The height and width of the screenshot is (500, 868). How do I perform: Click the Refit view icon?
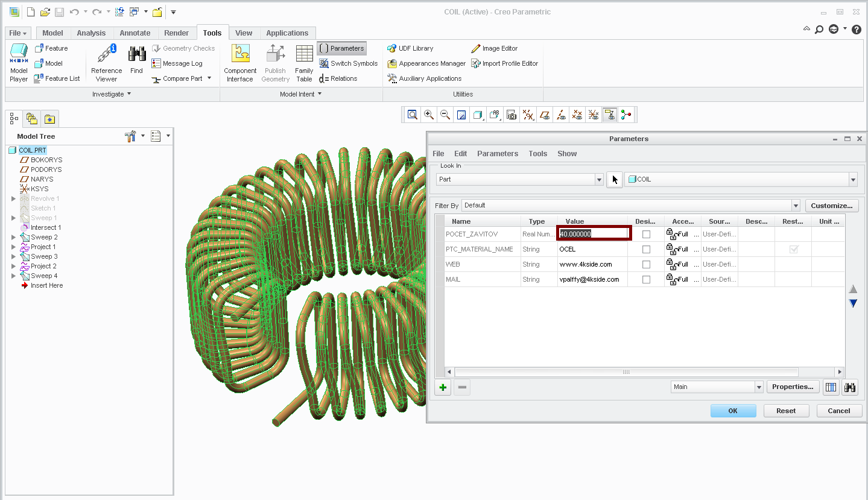(413, 115)
